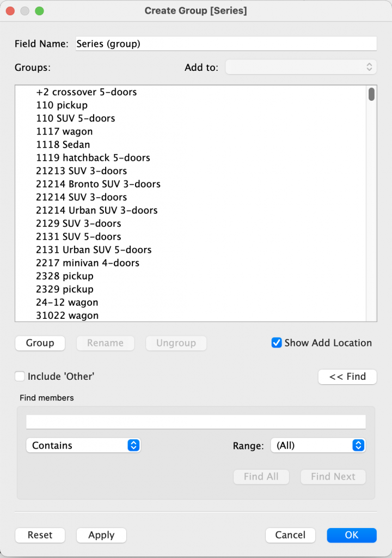Screen dimensions: 392x558
Task: Select '110 pickup' in the list
Action: pos(62,105)
